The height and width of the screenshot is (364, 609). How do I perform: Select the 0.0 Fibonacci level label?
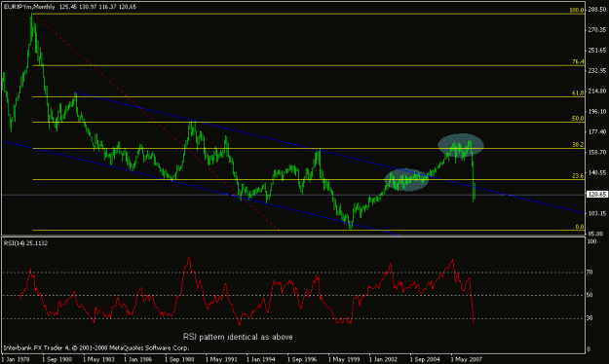(x=580, y=227)
